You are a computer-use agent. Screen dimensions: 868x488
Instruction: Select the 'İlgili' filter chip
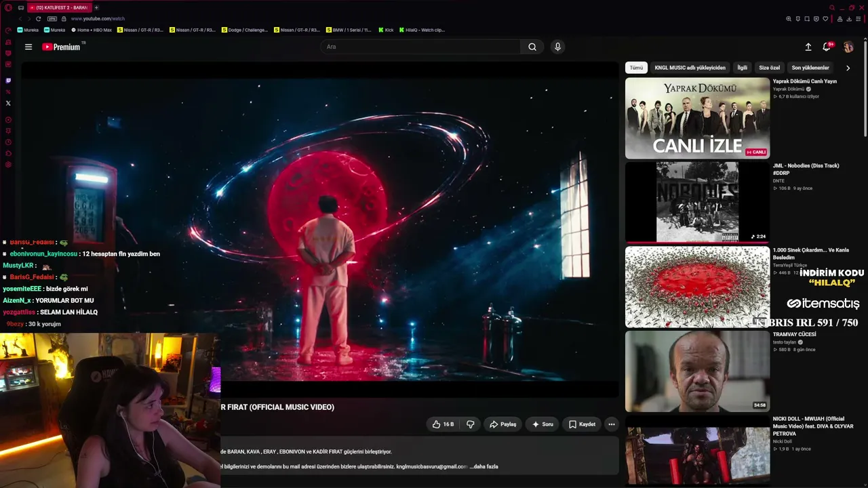coord(743,68)
